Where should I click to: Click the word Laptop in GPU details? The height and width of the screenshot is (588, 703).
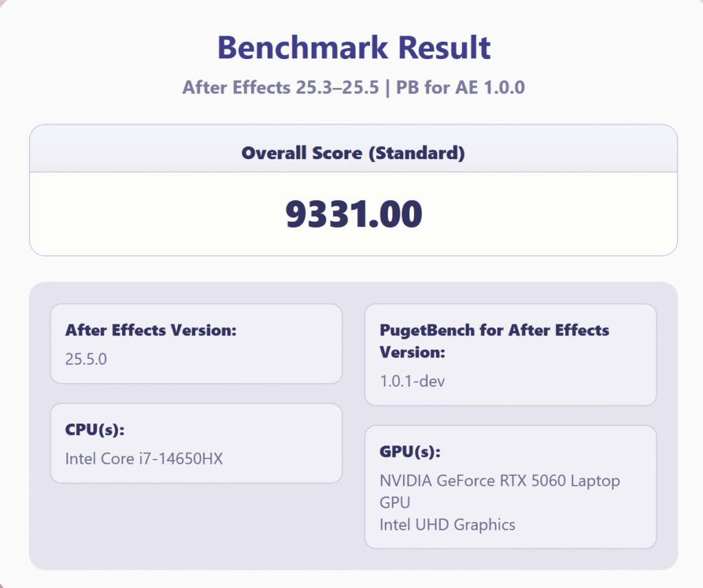(x=596, y=480)
